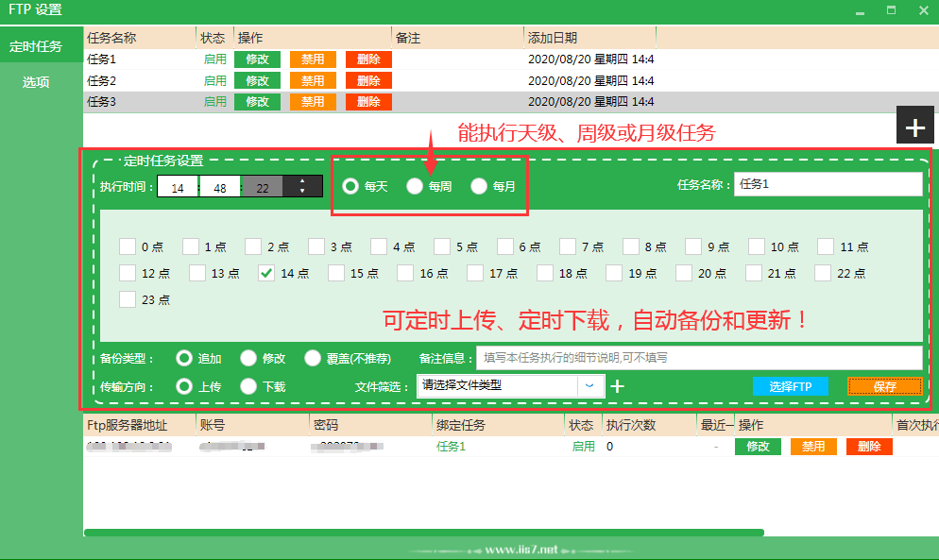Viewport: 939px width, 560px height.
Task: Click 禁用 to disable 任务2
Action: (x=313, y=80)
